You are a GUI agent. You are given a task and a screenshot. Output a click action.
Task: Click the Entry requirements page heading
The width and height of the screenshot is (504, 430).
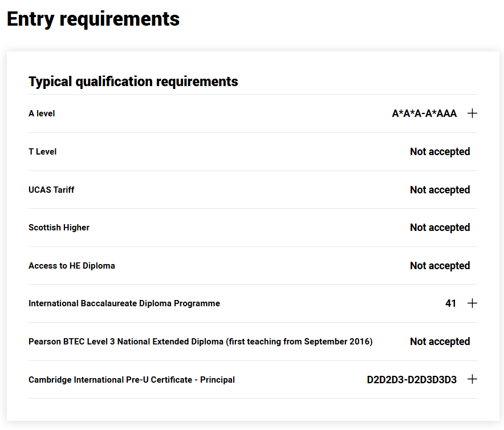[x=93, y=19]
